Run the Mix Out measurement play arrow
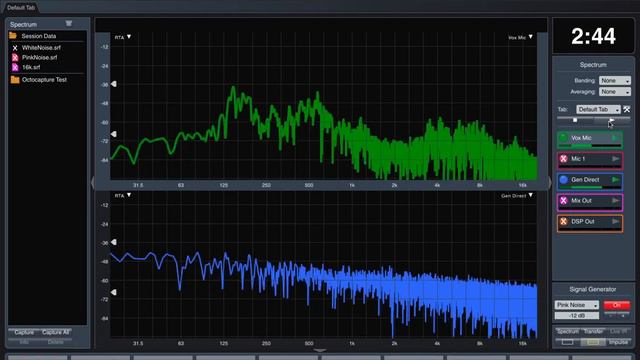The image size is (640, 360). click(616, 200)
